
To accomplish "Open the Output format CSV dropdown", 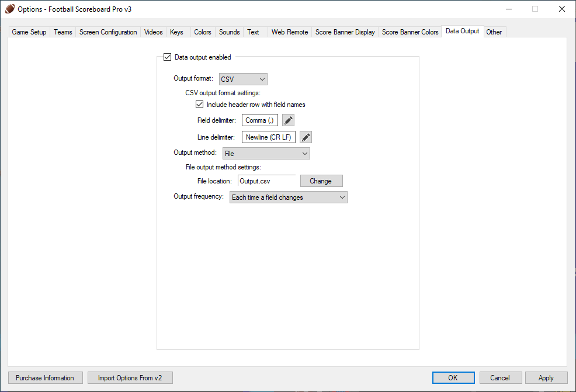I will pos(243,79).
